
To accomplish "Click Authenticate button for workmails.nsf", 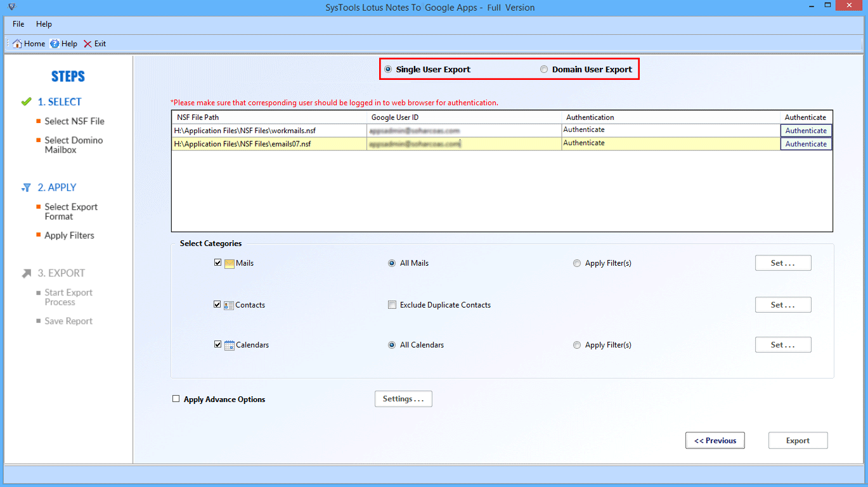I will (805, 131).
